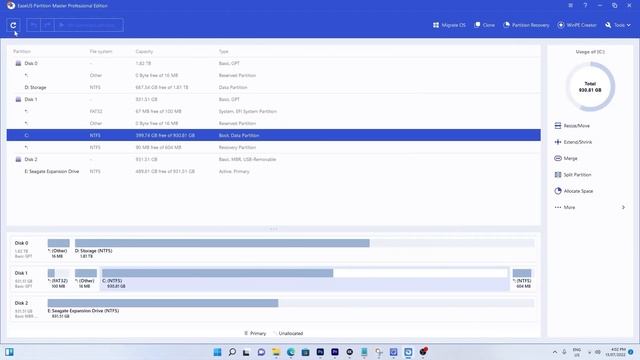Select Disk 0 Reserved Partition row
The width and height of the screenshot is (640, 360).
tap(273, 75)
